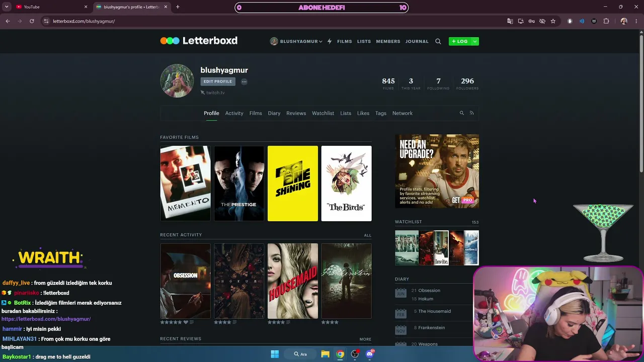Open MEMBERS in the top navigation
This screenshot has height=362, width=644.
[x=388, y=41]
